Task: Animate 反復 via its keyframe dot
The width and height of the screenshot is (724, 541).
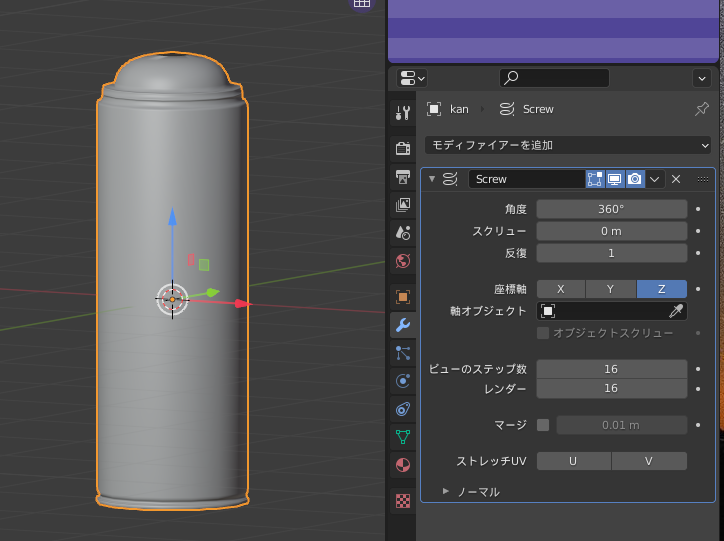Action: tap(698, 253)
